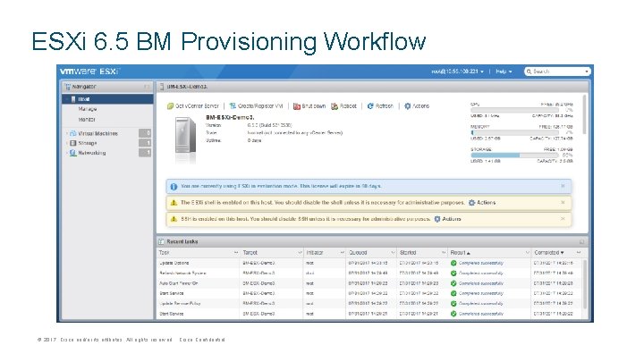Select Manage under Host

(x=88, y=109)
